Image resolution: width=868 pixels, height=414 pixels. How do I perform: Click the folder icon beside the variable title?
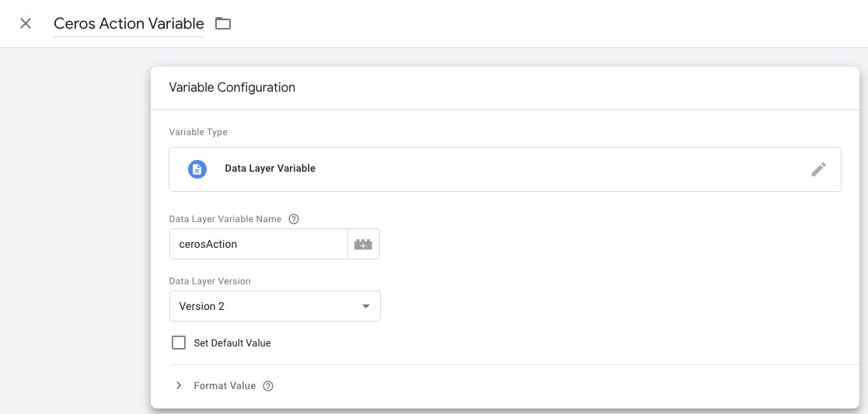[223, 23]
